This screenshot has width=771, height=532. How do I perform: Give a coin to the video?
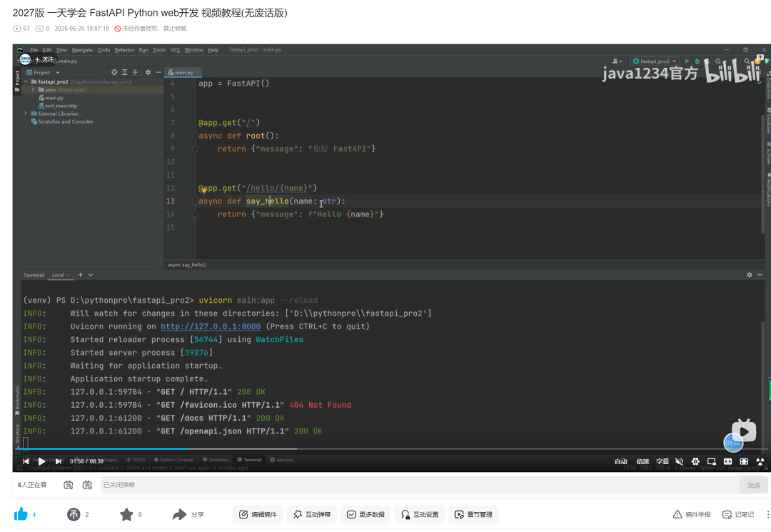click(x=74, y=514)
